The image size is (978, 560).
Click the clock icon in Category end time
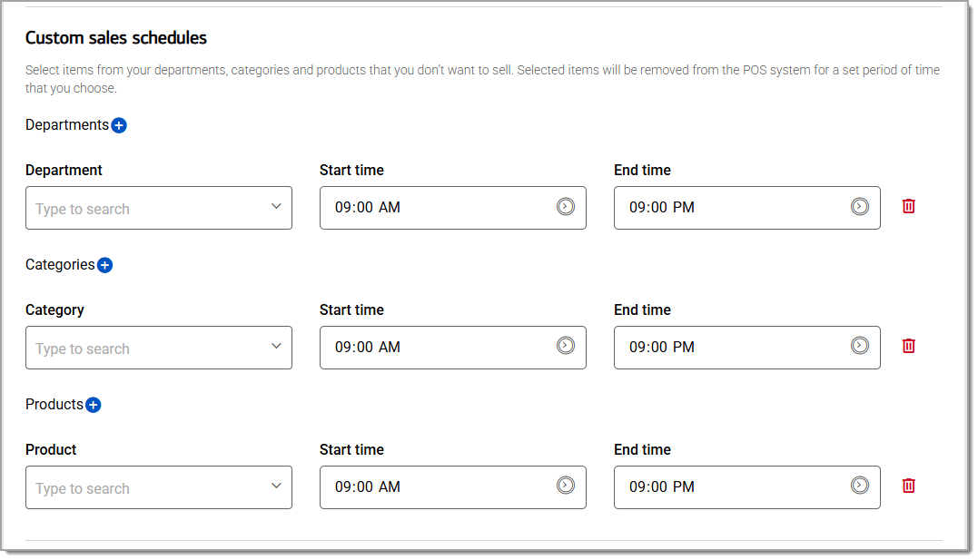click(860, 346)
